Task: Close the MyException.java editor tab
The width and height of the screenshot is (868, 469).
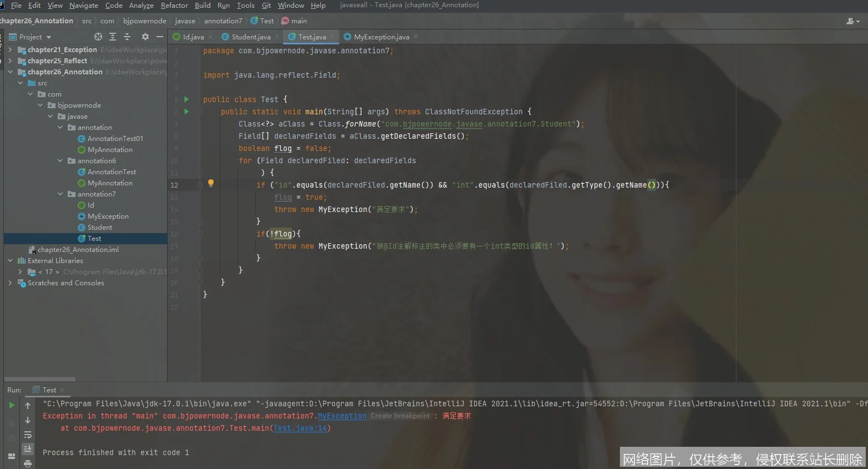Action: (x=416, y=37)
